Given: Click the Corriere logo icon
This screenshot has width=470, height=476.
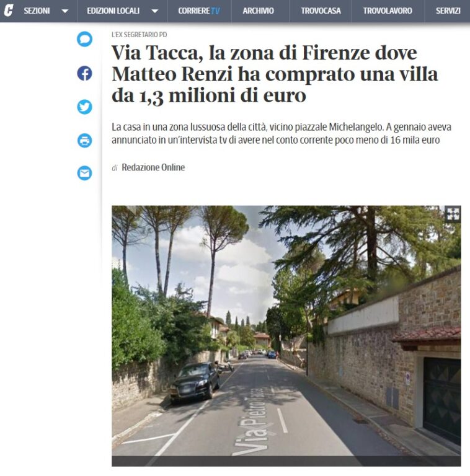Looking at the screenshot, I should click(x=9, y=11).
